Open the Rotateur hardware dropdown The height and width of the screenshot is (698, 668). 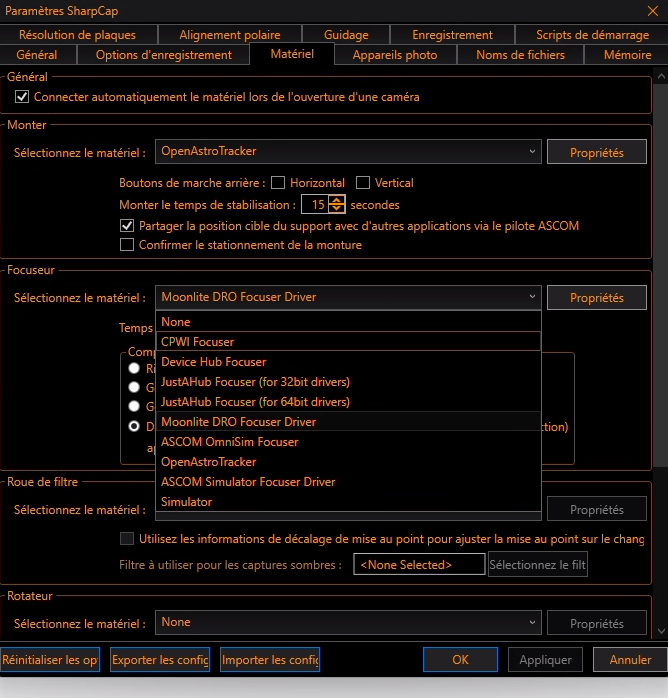[x=348, y=622]
